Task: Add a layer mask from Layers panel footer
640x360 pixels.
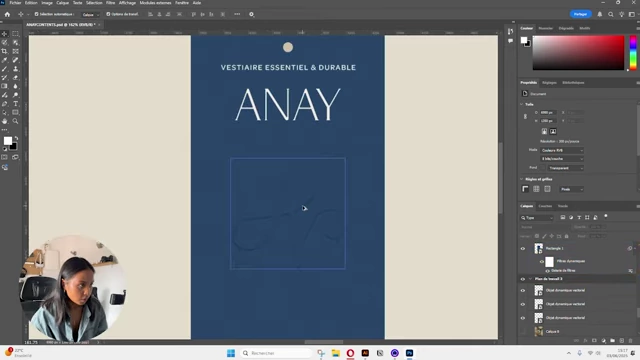Action: tap(594, 340)
